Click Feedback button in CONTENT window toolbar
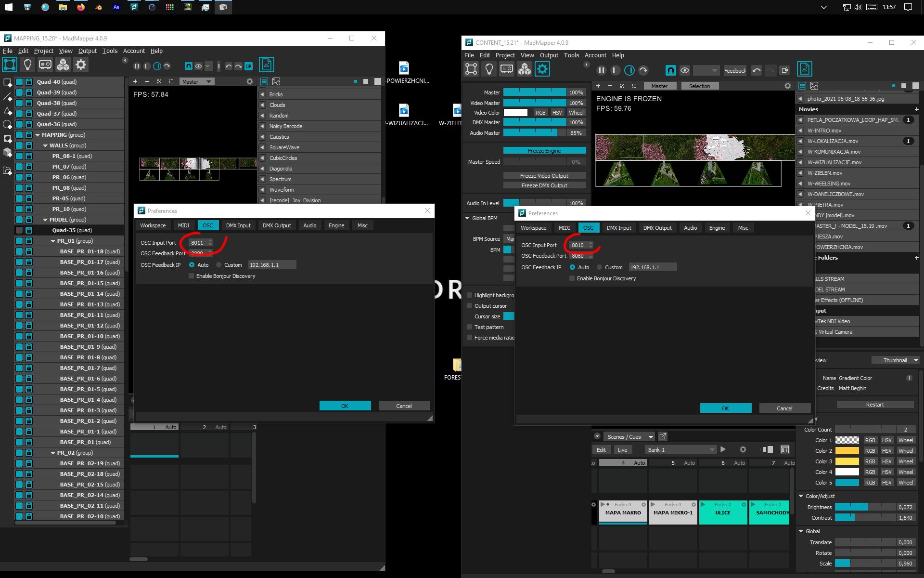 click(735, 70)
